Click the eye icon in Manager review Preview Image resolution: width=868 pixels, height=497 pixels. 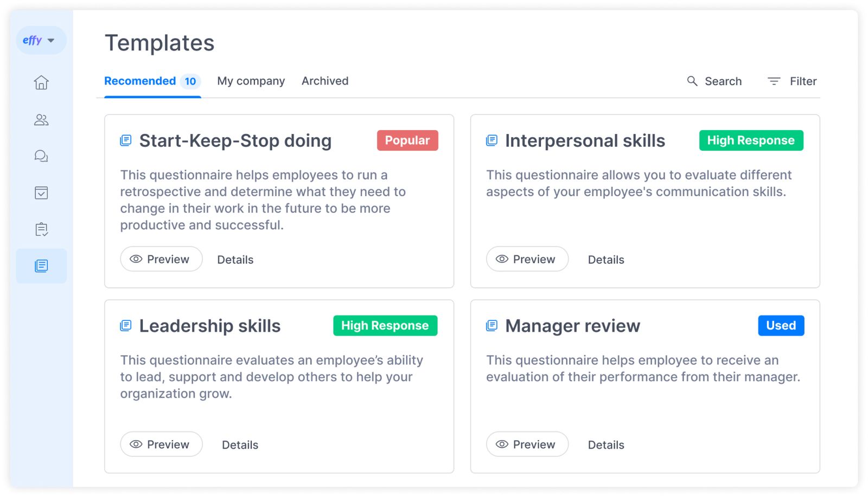(502, 444)
